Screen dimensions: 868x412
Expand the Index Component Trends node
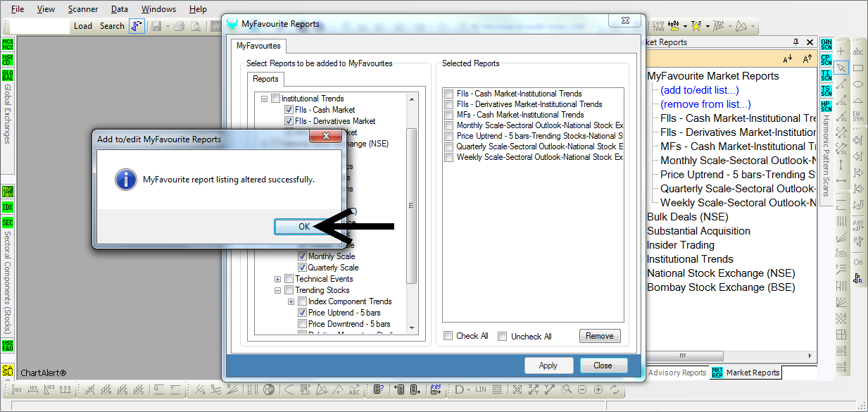pos(291,301)
